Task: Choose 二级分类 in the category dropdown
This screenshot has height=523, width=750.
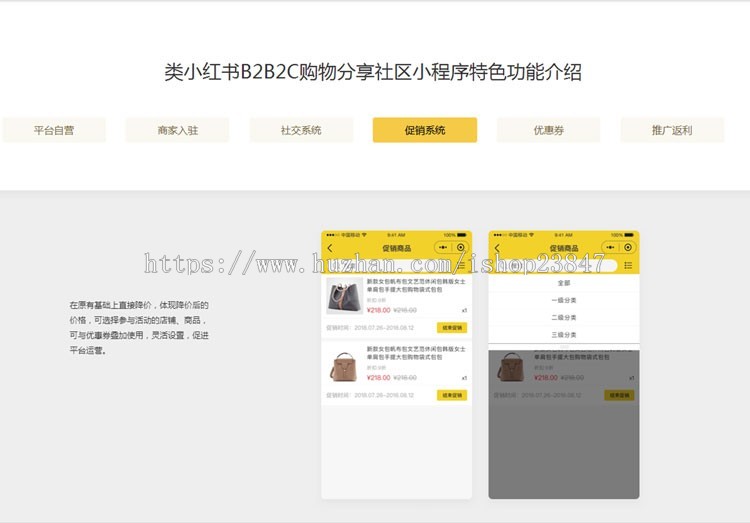Action: pyautogui.click(x=564, y=317)
